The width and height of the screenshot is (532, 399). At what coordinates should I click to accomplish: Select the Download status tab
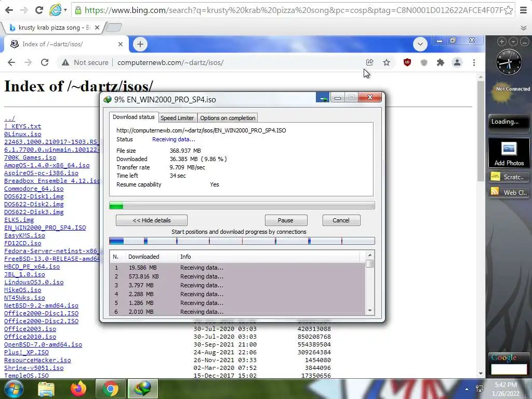[134, 117]
